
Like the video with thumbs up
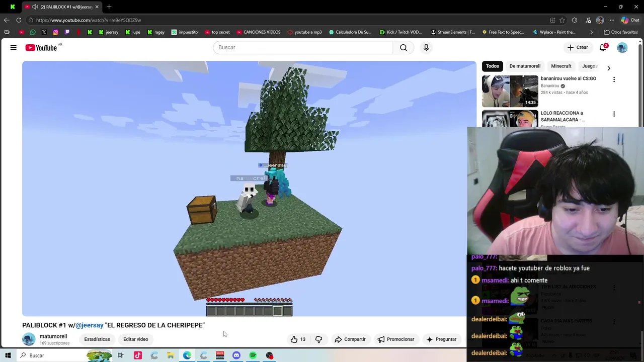pyautogui.click(x=298, y=339)
